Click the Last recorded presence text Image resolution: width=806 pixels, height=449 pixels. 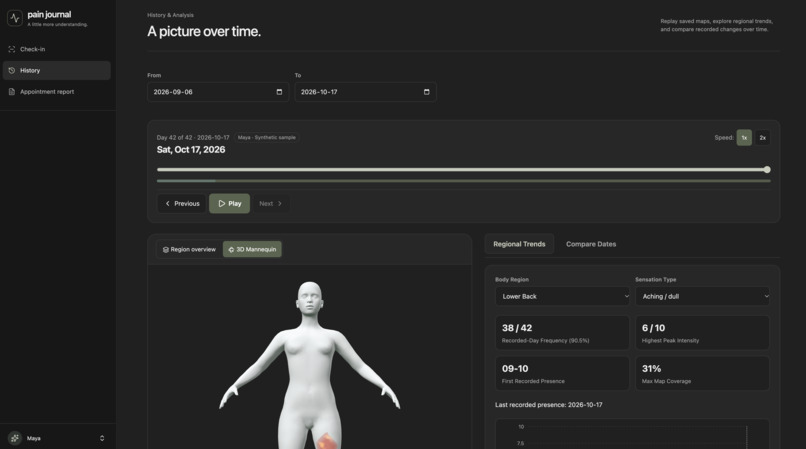tap(548, 405)
